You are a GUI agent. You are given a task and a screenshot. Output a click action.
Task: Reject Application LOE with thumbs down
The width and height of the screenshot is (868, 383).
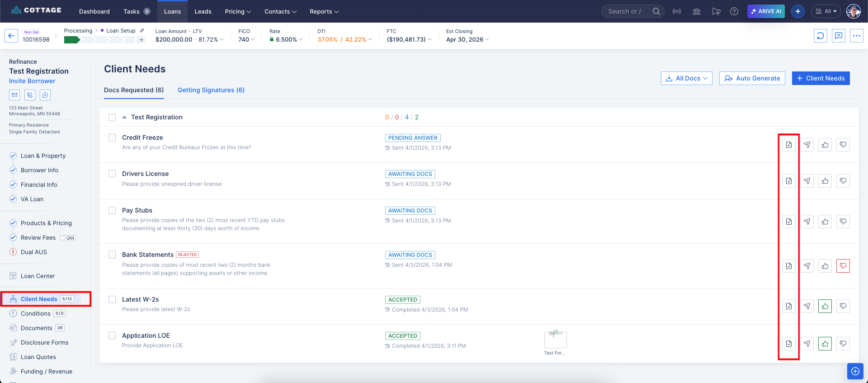(843, 344)
